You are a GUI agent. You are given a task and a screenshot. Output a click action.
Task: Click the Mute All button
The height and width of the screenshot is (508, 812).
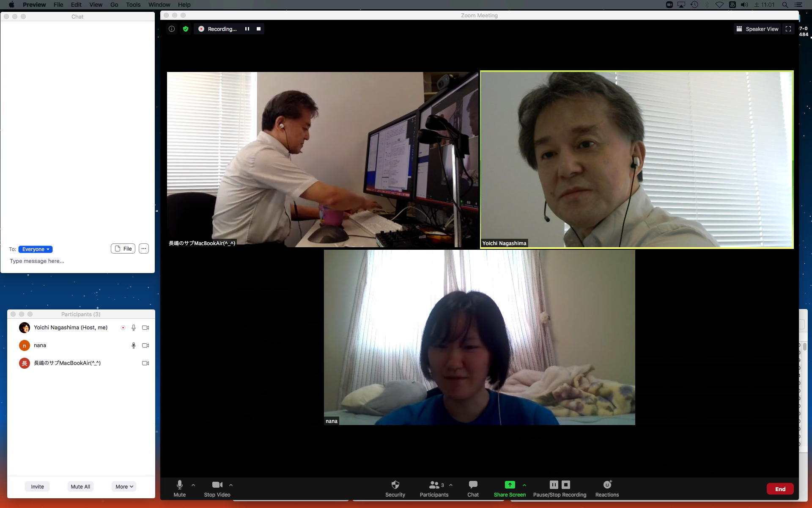click(x=80, y=486)
